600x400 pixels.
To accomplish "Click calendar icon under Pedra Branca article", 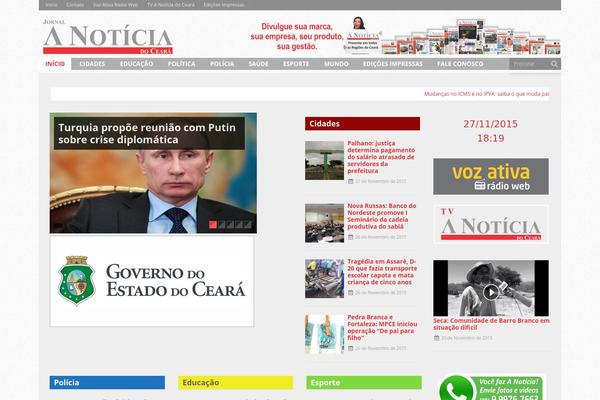I will pos(351,348).
